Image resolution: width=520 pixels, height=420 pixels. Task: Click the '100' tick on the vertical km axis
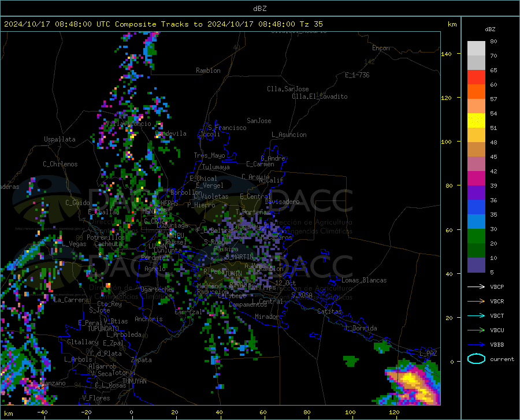446,142
